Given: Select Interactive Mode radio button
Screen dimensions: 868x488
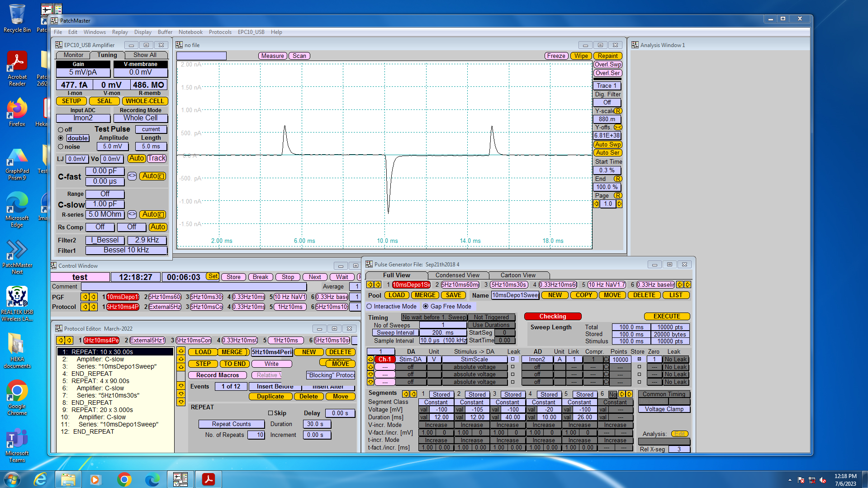Looking at the screenshot, I should [369, 306].
